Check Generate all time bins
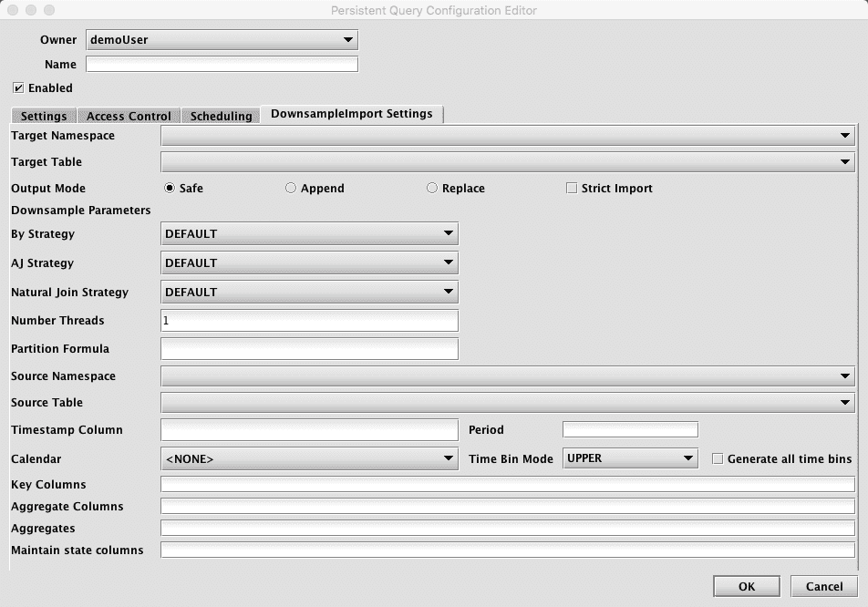The image size is (868, 607). click(718, 459)
